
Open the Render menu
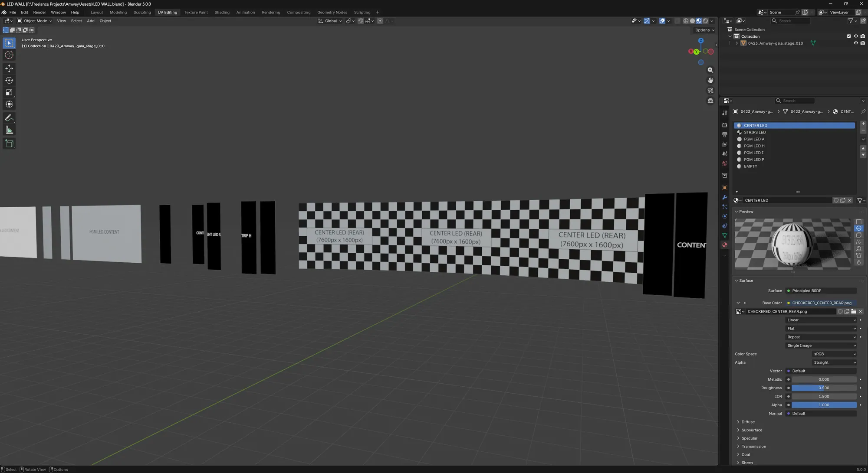pos(39,12)
